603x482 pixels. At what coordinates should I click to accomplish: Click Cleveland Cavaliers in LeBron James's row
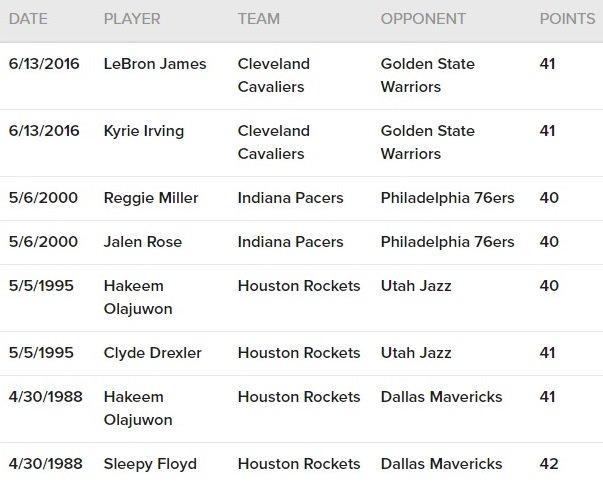(x=274, y=75)
